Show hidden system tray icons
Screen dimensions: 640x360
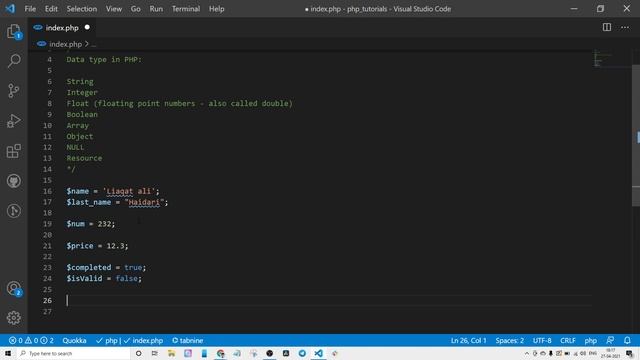(x=527, y=353)
